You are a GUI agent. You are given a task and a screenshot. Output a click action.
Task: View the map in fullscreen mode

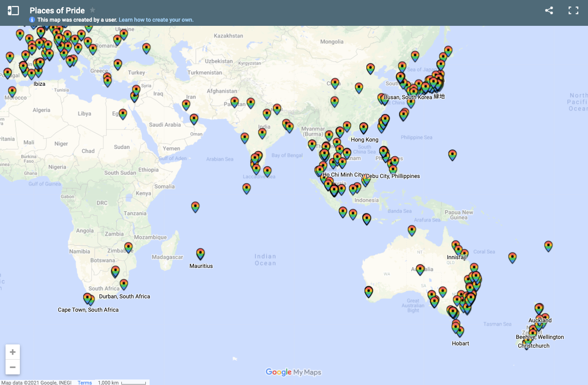[573, 11]
